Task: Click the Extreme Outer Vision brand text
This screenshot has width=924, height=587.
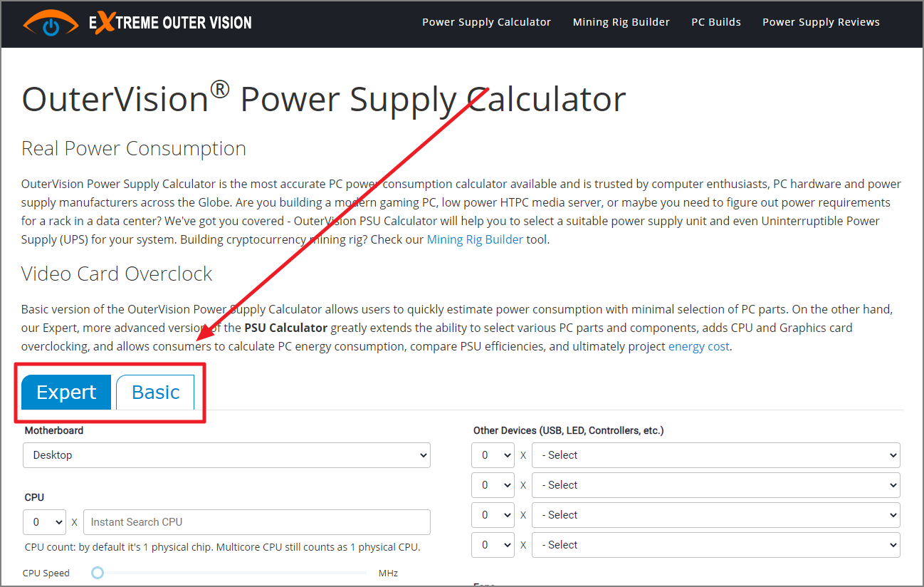Action: point(170,23)
